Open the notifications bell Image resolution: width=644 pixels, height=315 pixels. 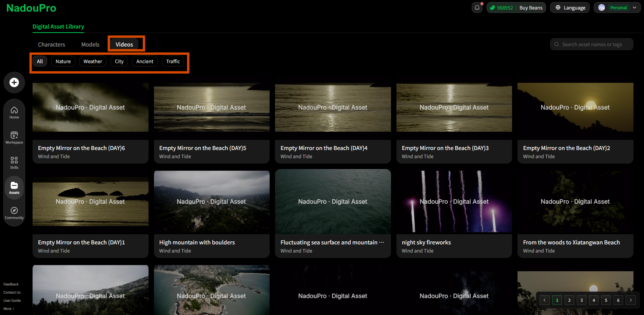pyautogui.click(x=477, y=7)
